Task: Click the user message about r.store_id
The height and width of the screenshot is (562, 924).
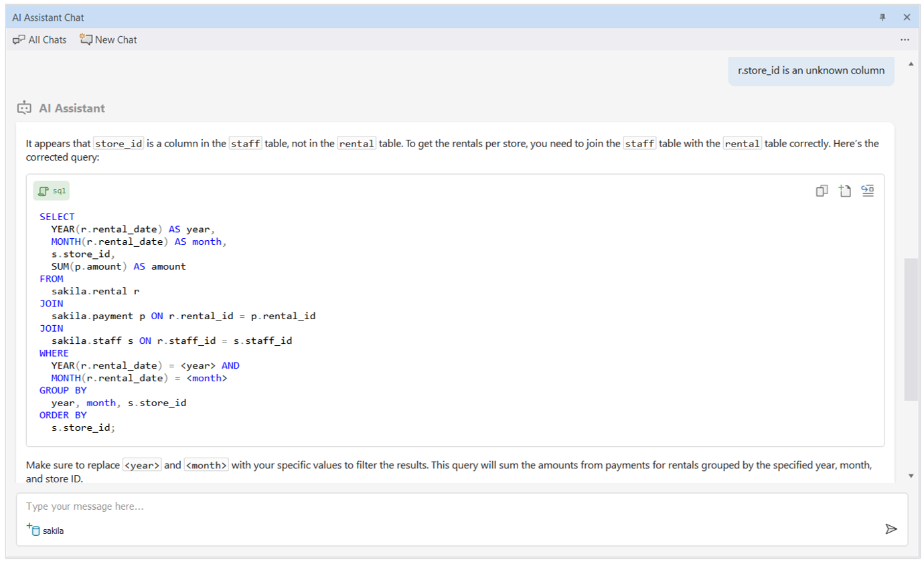Action: coord(811,70)
